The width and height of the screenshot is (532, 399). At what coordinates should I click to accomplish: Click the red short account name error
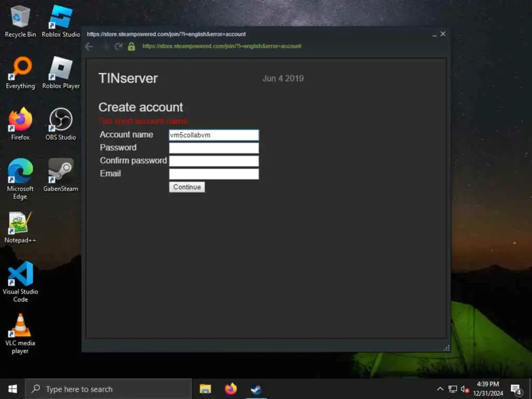click(x=143, y=121)
